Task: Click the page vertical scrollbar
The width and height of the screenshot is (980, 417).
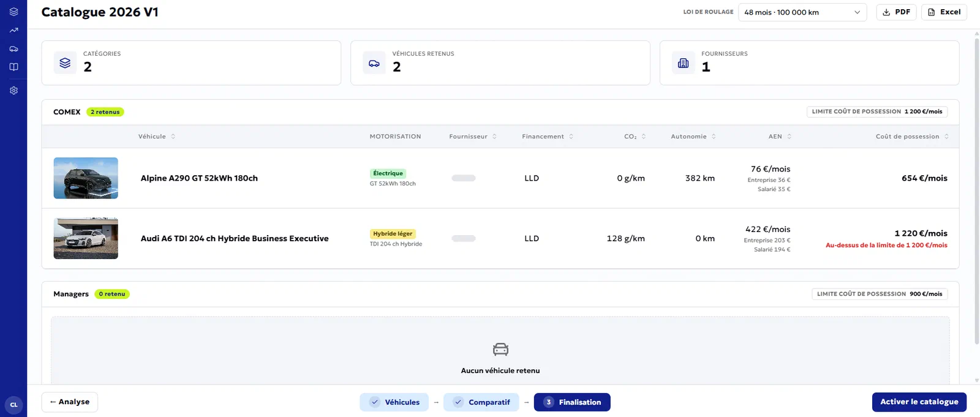Action: coord(977,190)
